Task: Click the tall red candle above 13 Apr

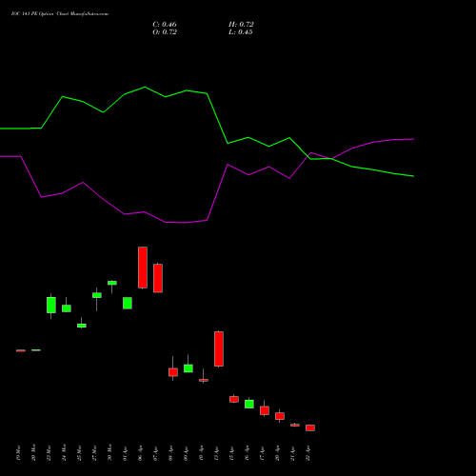Action: click(x=219, y=348)
